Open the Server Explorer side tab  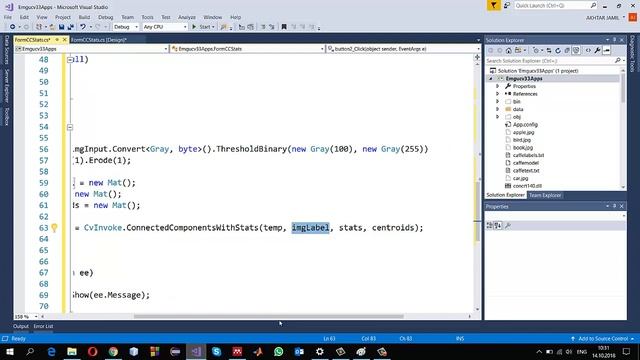coord(6,86)
